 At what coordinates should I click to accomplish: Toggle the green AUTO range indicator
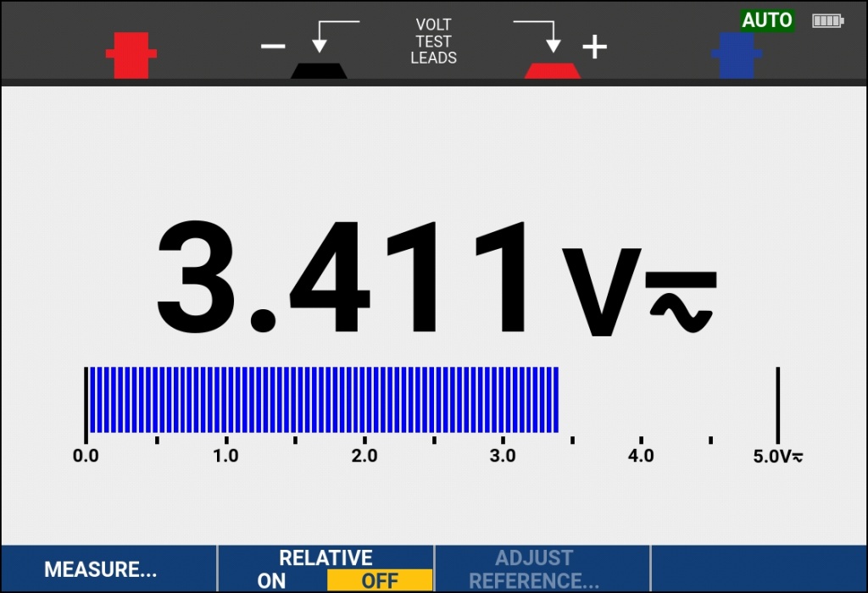pos(767,21)
